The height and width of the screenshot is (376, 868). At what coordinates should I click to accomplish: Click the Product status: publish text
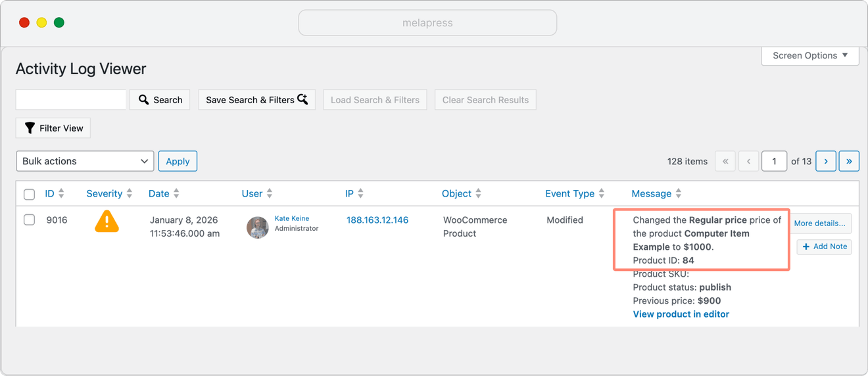click(682, 287)
